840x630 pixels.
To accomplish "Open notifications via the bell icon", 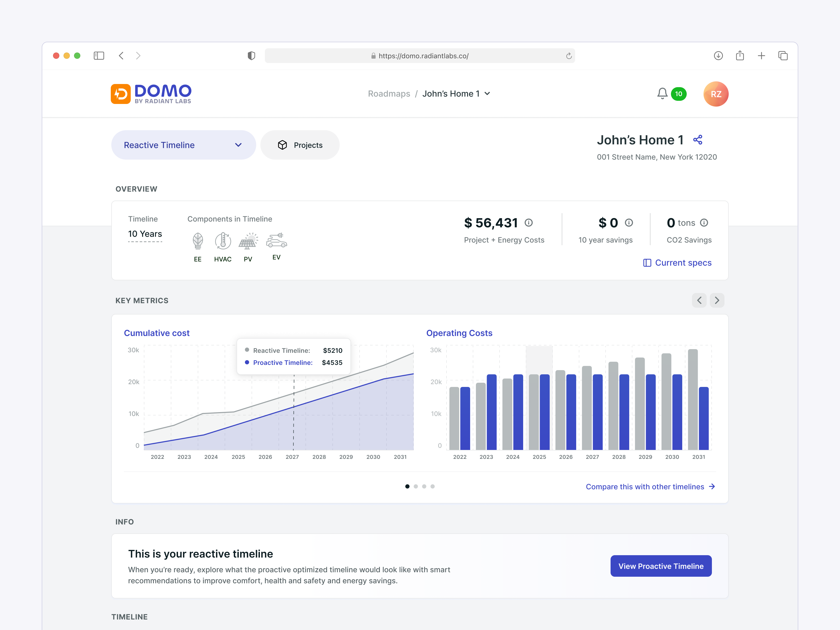I will point(662,93).
